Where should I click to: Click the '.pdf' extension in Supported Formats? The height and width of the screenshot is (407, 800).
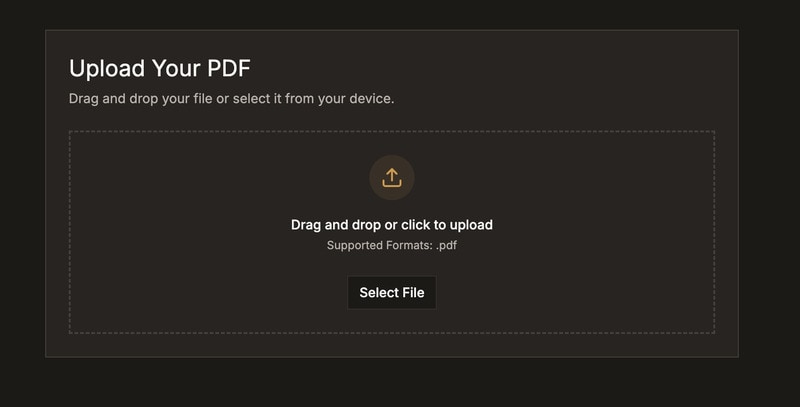(x=446, y=245)
